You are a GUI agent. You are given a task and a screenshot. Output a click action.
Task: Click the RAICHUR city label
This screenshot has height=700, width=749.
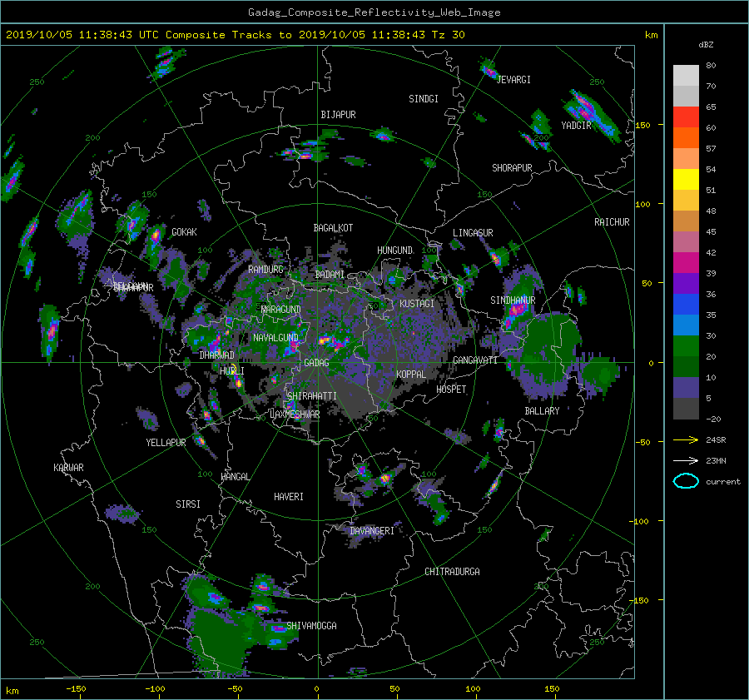click(612, 222)
